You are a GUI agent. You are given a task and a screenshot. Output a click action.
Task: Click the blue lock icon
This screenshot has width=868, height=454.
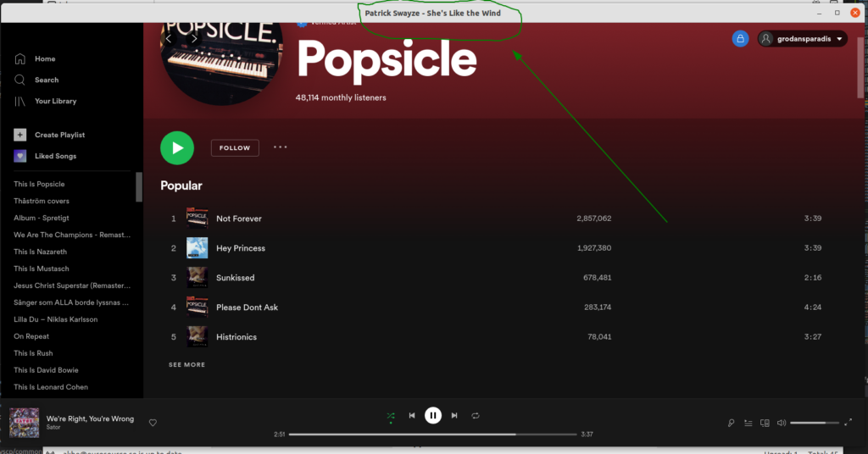(x=740, y=39)
